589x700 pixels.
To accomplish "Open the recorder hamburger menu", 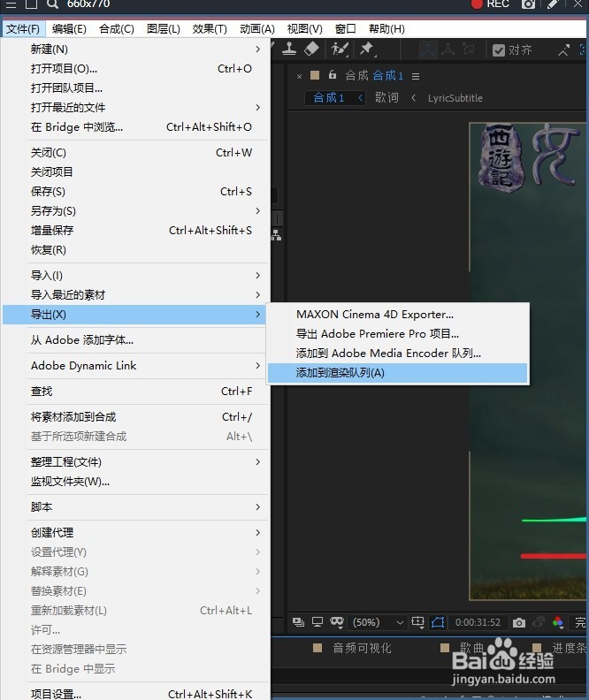I will coord(11,4).
